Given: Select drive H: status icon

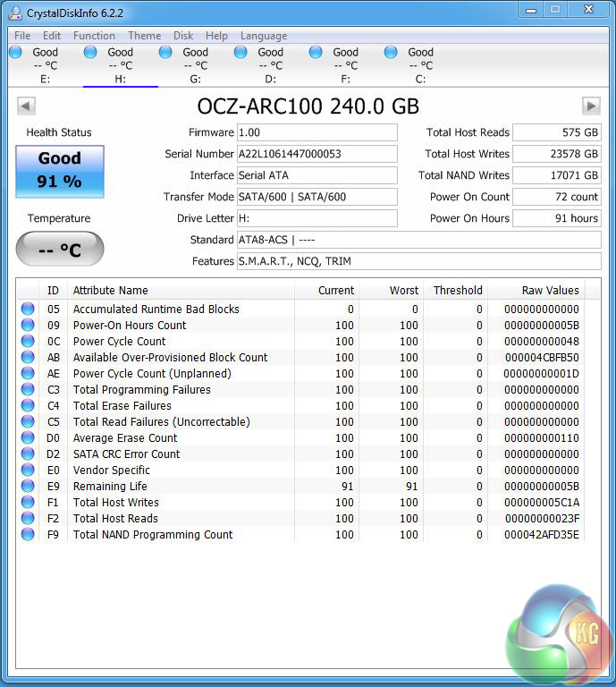Looking at the screenshot, I should (90, 52).
